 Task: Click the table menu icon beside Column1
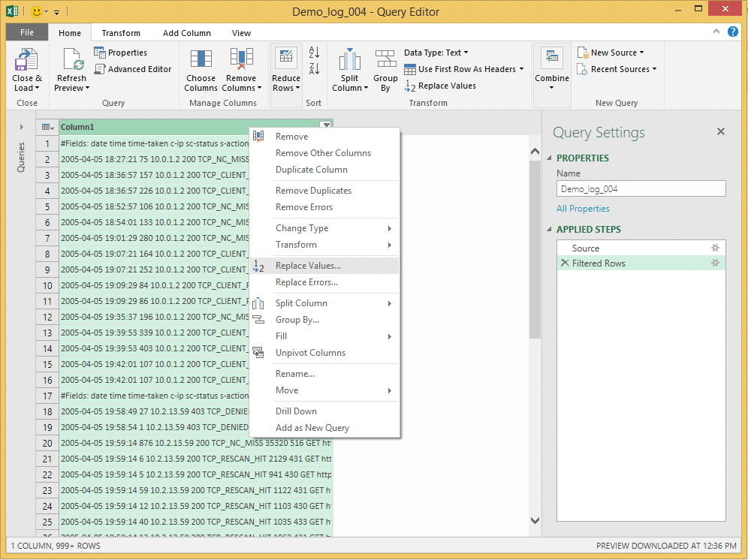tap(47, 127)
